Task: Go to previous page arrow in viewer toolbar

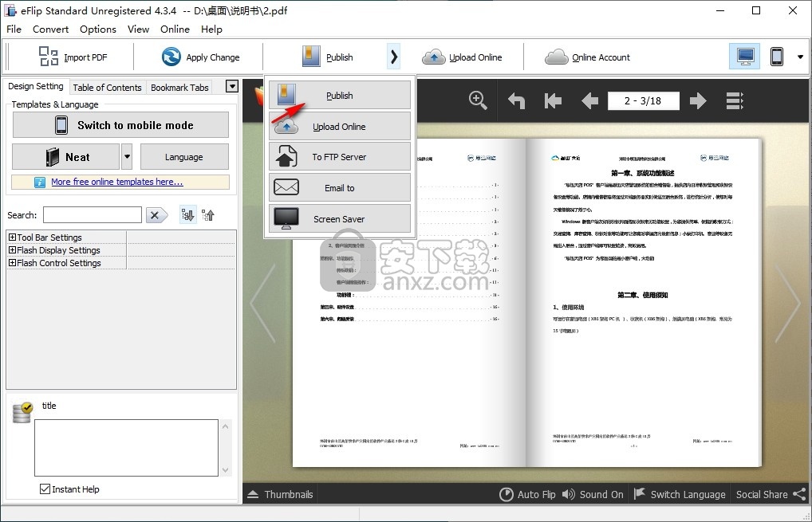Action: 589,100
